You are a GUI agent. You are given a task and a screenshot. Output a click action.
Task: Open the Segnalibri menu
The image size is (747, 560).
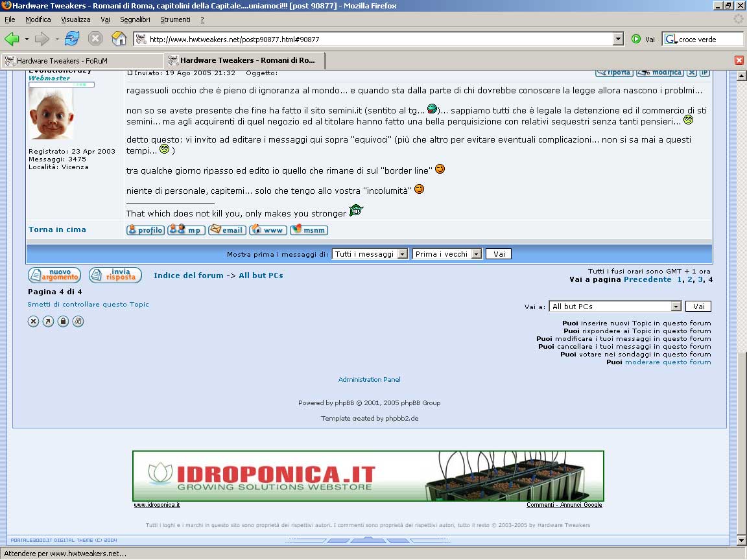point(135,20)
